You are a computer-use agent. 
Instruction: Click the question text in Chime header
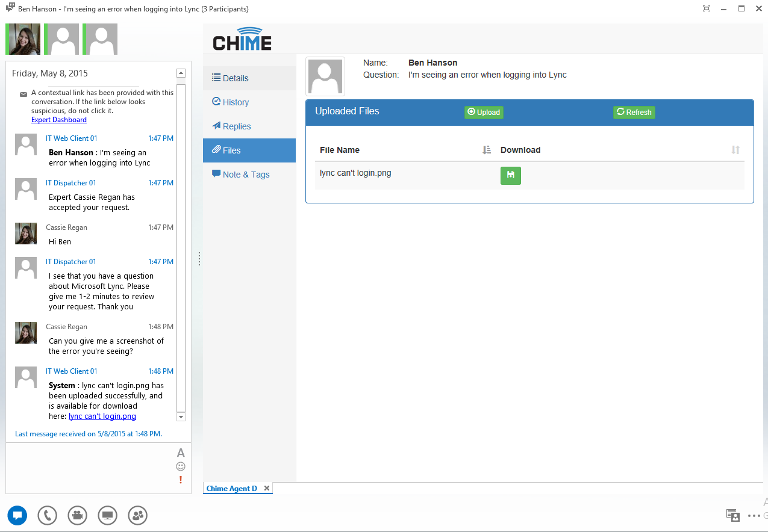pos(487,75)
